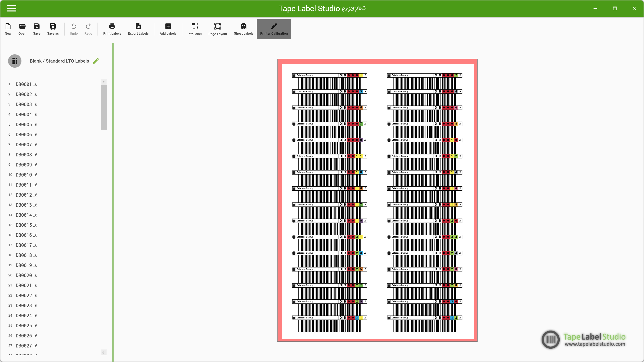Screen dimensions: 644x362
Task: Select label DB0024 L6 in list
Action: [26, 316]
